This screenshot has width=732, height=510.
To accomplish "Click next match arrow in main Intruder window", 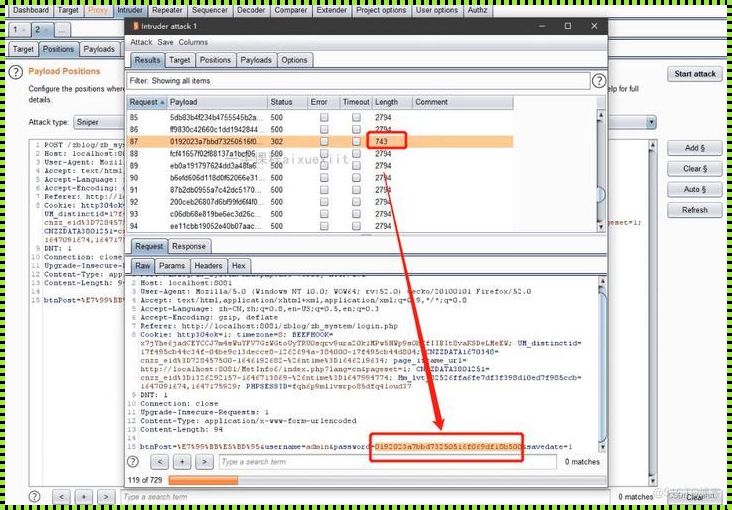I will point(106,496).
